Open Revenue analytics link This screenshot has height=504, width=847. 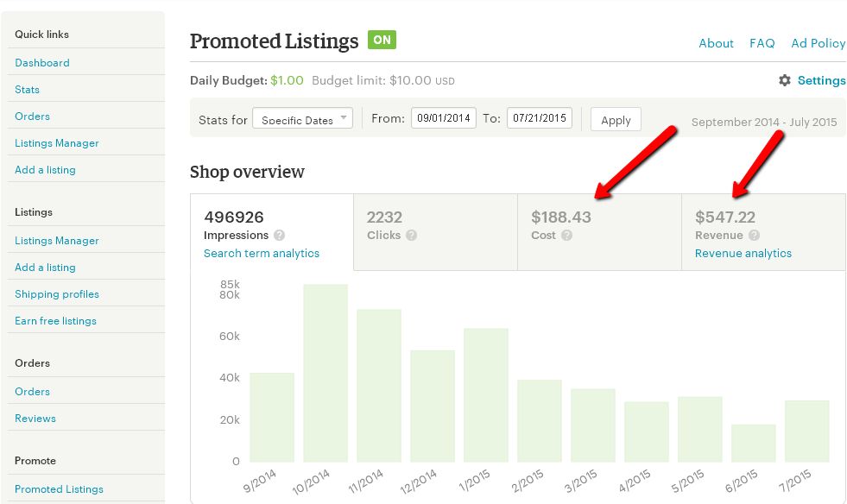tap(743, 254)
